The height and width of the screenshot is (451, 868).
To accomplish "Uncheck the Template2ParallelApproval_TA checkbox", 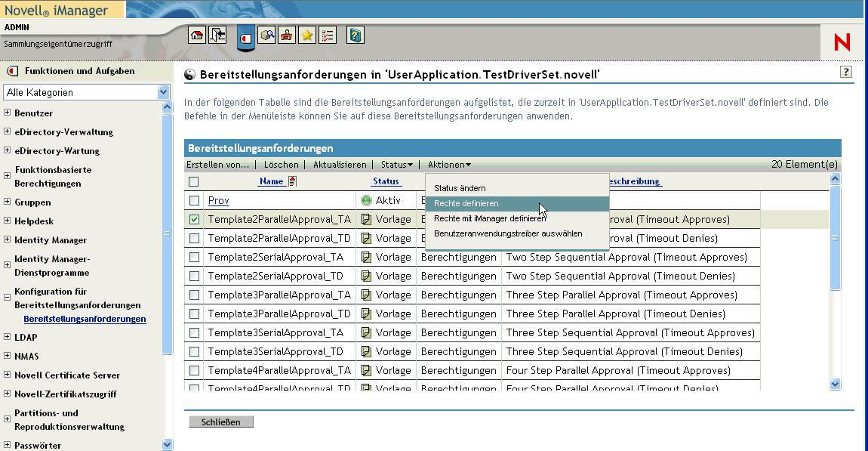I will (x=195, y=220).
